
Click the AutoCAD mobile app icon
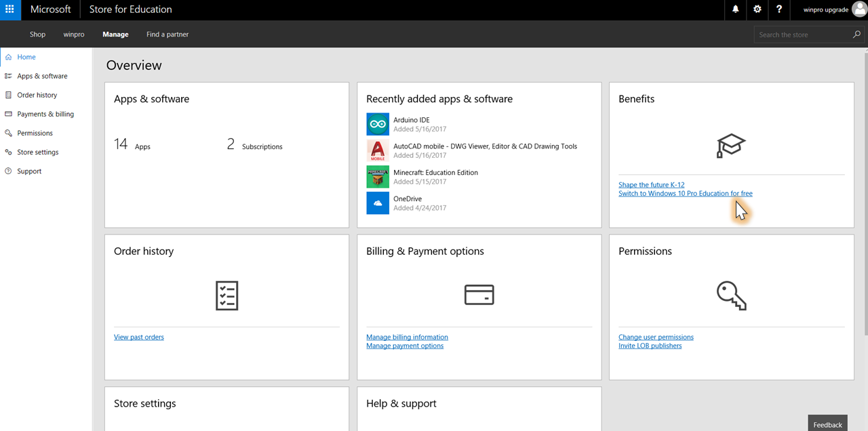378,150
